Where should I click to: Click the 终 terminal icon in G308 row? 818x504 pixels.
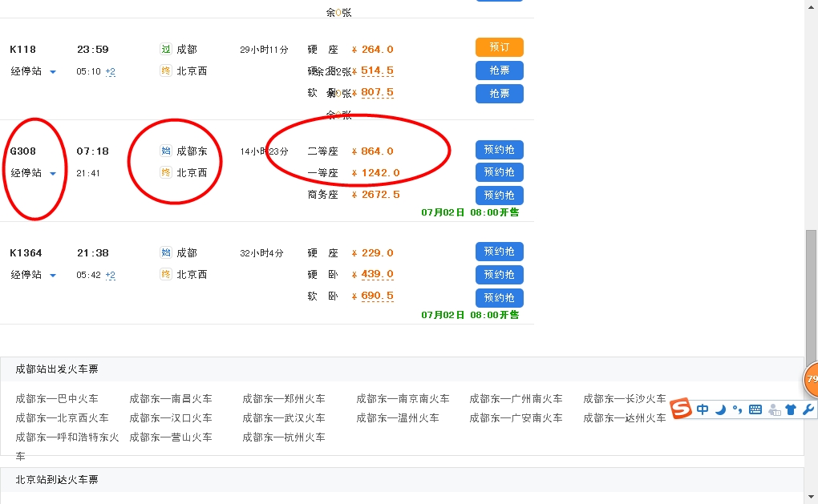[166, 172]
